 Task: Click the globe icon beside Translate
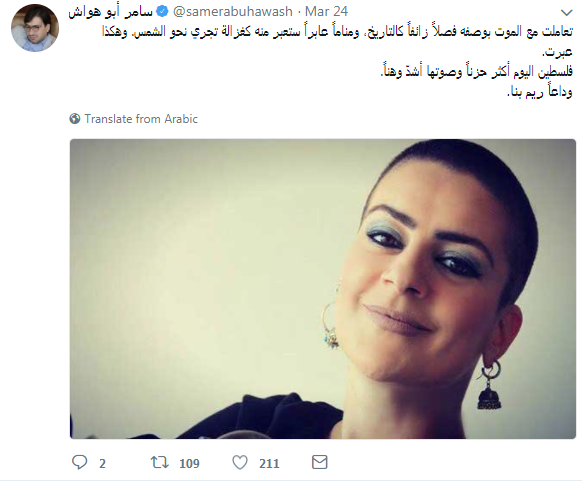click(x=75, y=119)
